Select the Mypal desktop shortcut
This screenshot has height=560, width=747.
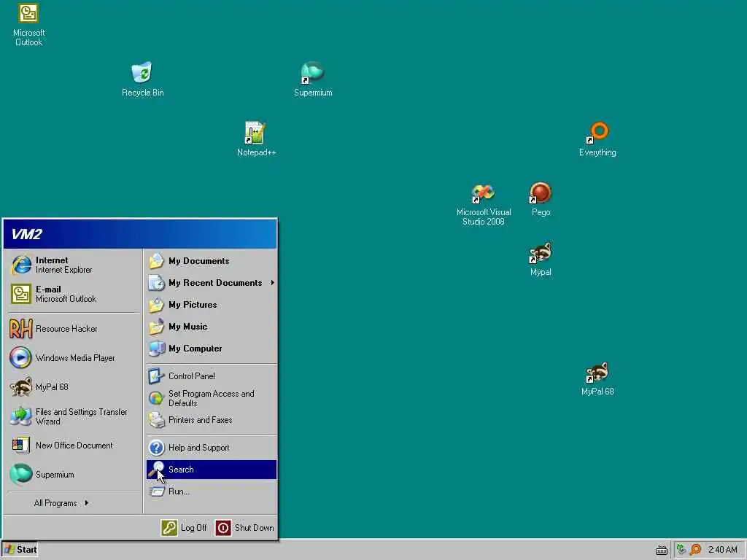pyautogui.click(x=541, y=259)
